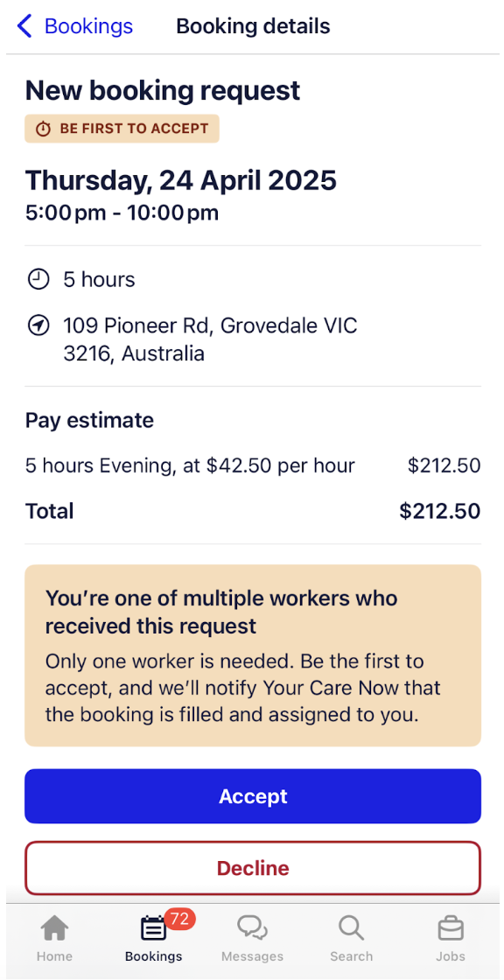Switch to the Messages tab label
504x980 pixels.
click(252, 956)
